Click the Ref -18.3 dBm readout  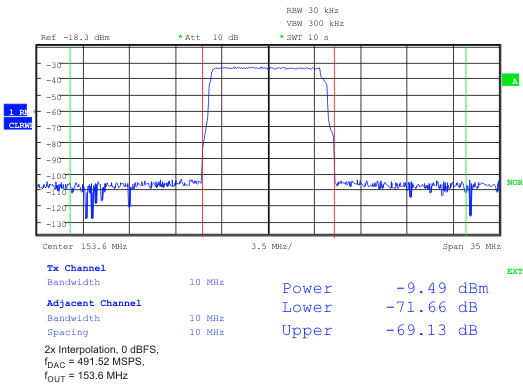pos(75,37)
